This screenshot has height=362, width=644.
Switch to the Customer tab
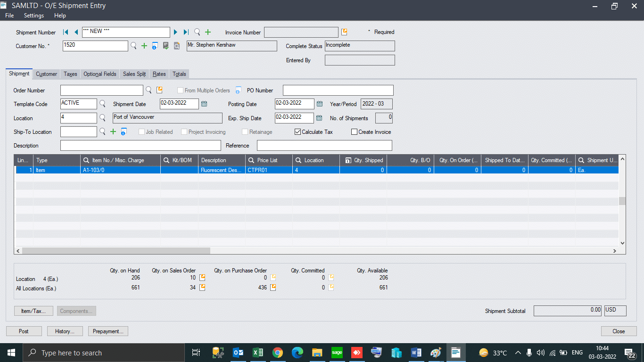[46, 74]
